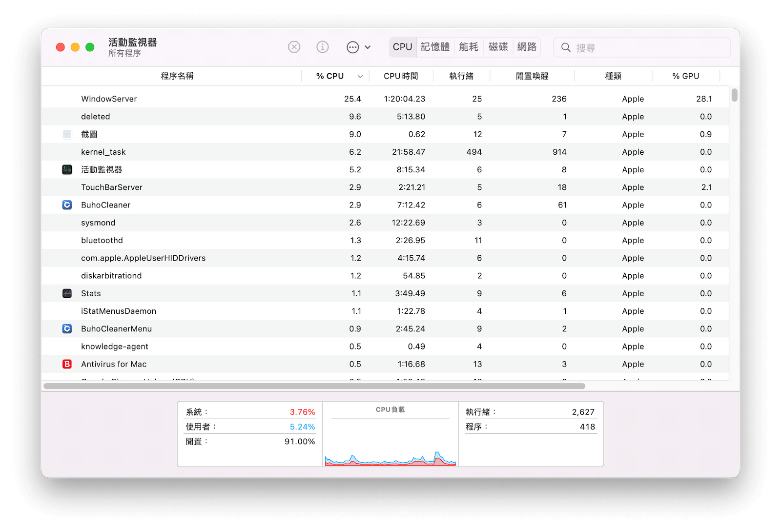
Task: Select the TouchBarServer process row
Action: (x=385, y=187)
